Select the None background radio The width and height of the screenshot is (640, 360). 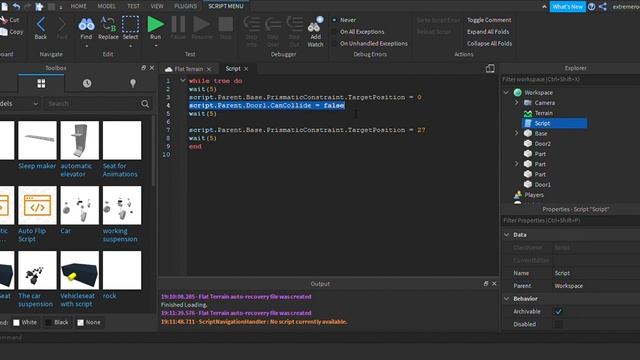(x=80, y=322)
